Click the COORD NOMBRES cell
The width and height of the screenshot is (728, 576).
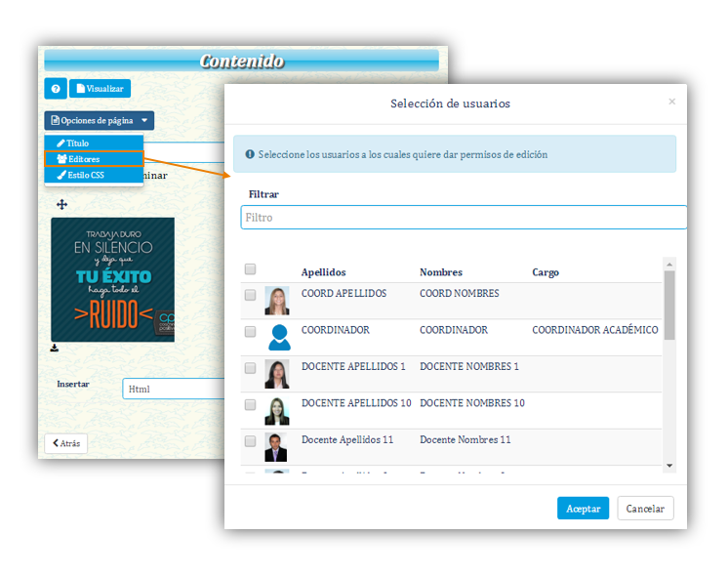(460, 293)
